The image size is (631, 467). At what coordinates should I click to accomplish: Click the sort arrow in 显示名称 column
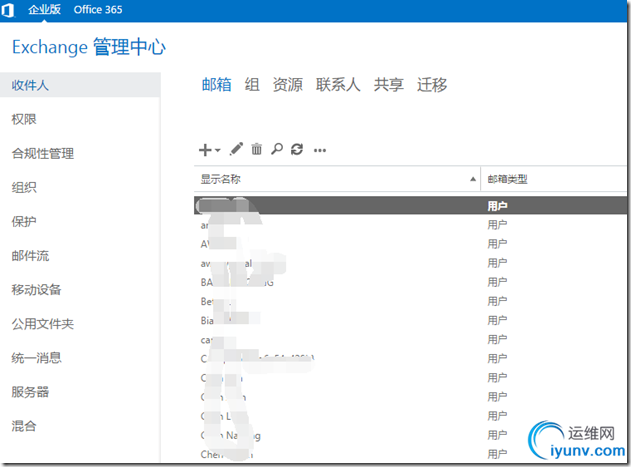(473, 179)
